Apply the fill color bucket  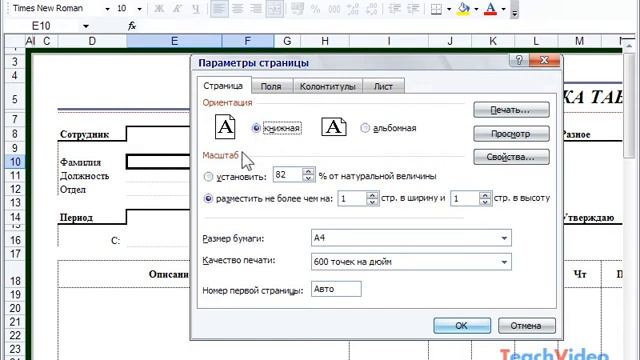pos(464,9)
